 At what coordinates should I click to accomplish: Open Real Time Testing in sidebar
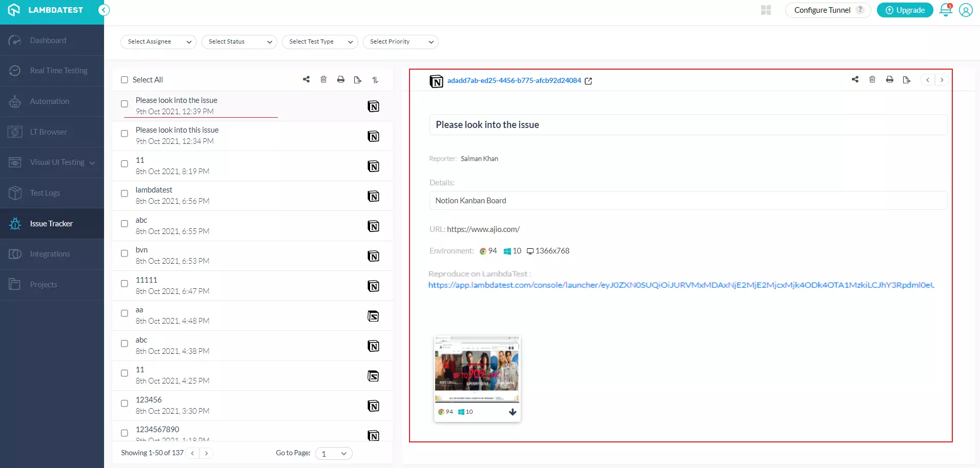coord(58,71)
